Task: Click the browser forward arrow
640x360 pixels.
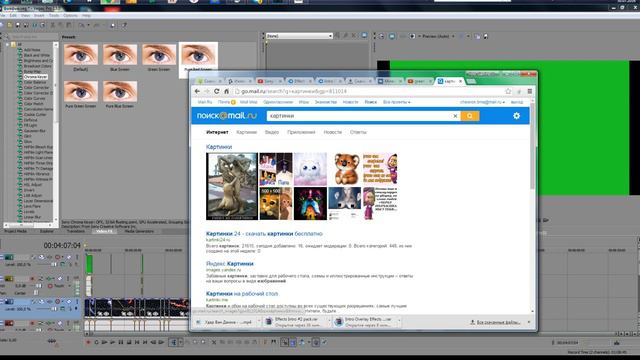Action: 207,91
